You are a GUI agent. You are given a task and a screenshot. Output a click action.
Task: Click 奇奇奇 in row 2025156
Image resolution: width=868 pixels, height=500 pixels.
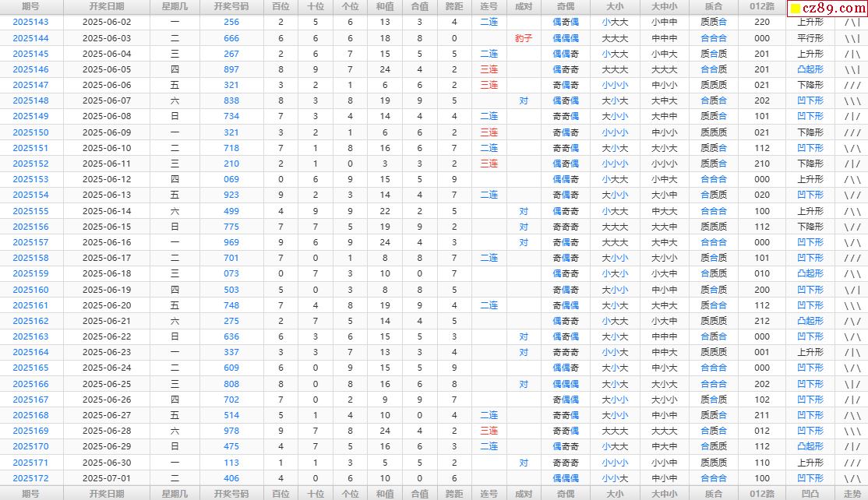[566, 226]
